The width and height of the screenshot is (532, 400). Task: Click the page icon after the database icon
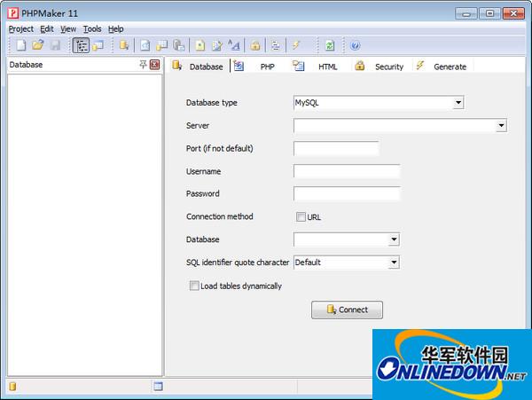(145, 45)
